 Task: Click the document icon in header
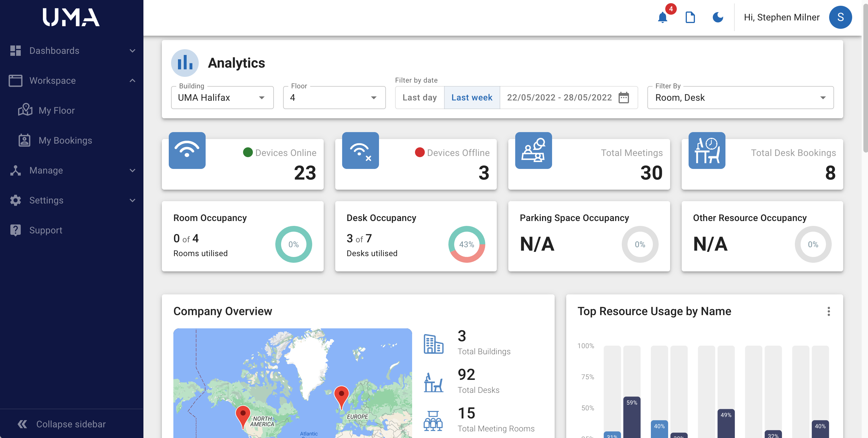click(x=690, y=17)
